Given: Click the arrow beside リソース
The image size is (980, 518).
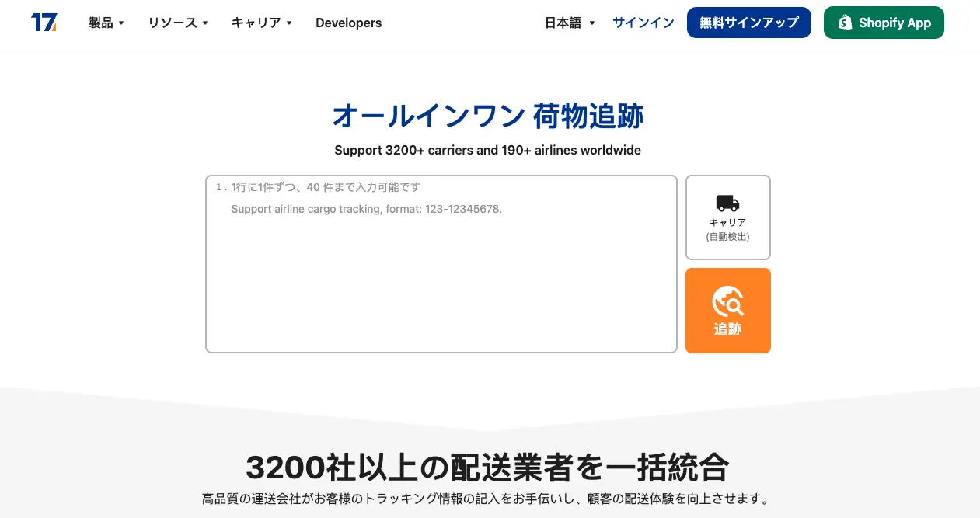Looking at the screenshot, I should (205, 23).
